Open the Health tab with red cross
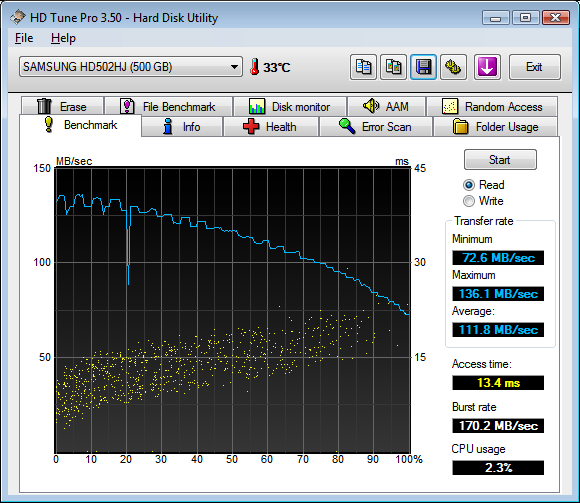This screenshot has height=503, width=580. [x=271, y=127]
